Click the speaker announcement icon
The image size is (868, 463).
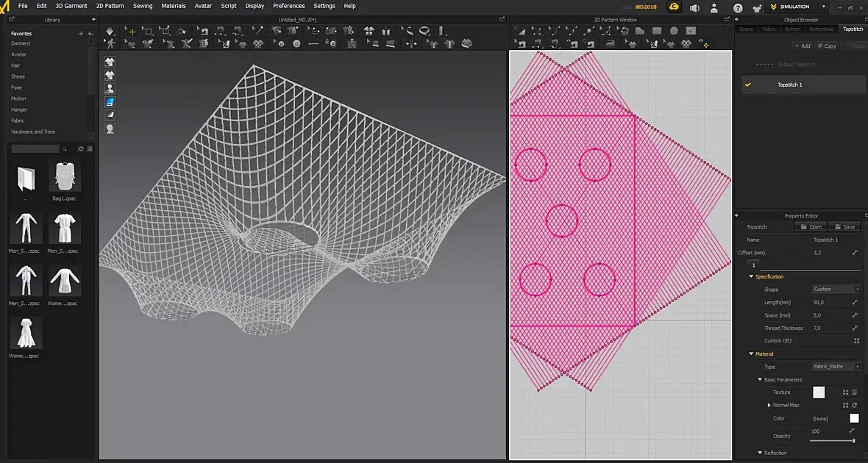point(693,7)
